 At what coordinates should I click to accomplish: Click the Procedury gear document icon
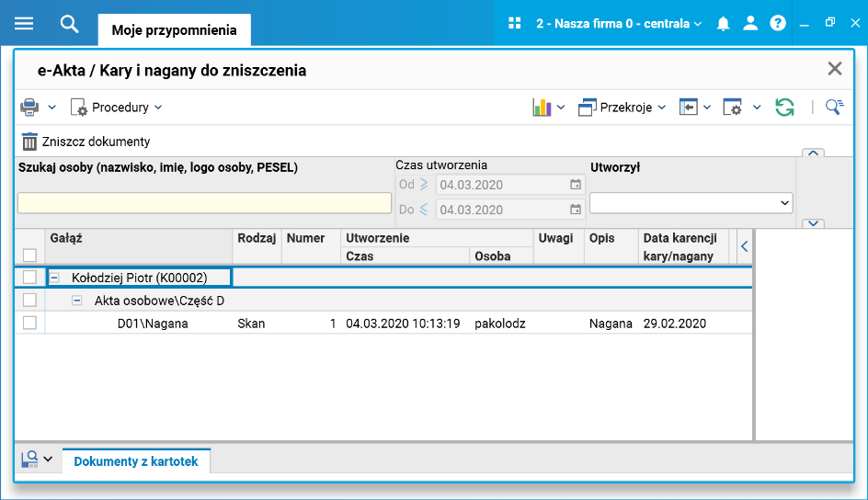click(78, 108)
